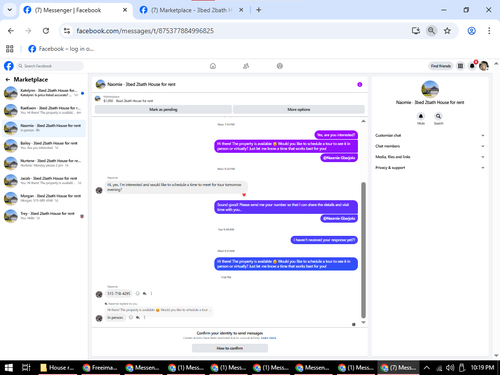The height and width of the screenshot is (375, 500).
Task: Open Nurlene conversation in list
Action: point(44,163)
